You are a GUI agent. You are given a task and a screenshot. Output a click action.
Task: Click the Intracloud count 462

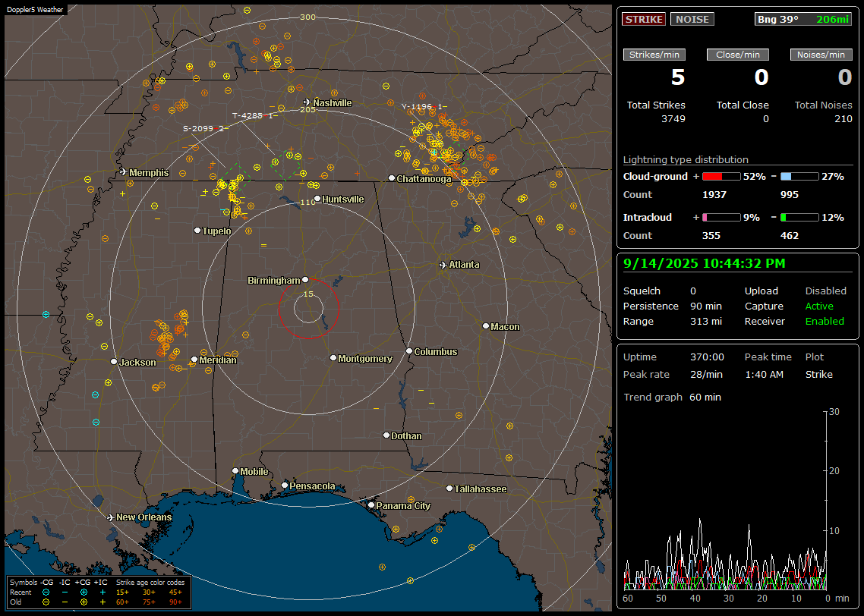tap(789, 236)
